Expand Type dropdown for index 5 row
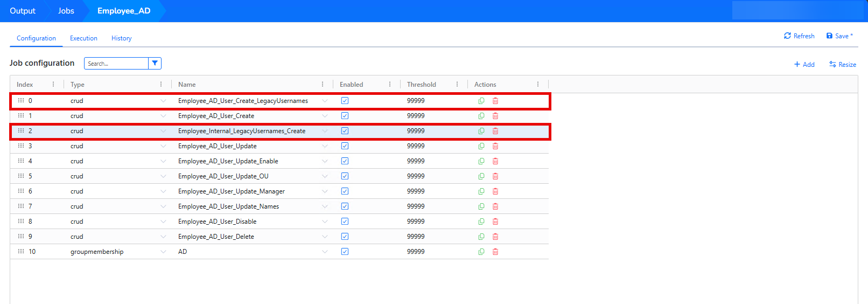The image size is (868, 304). [163, 176]
